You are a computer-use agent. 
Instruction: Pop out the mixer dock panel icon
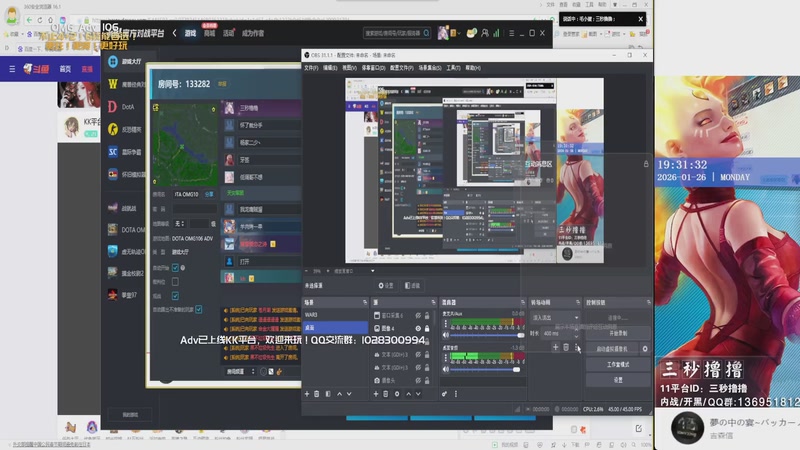point(522,303)
